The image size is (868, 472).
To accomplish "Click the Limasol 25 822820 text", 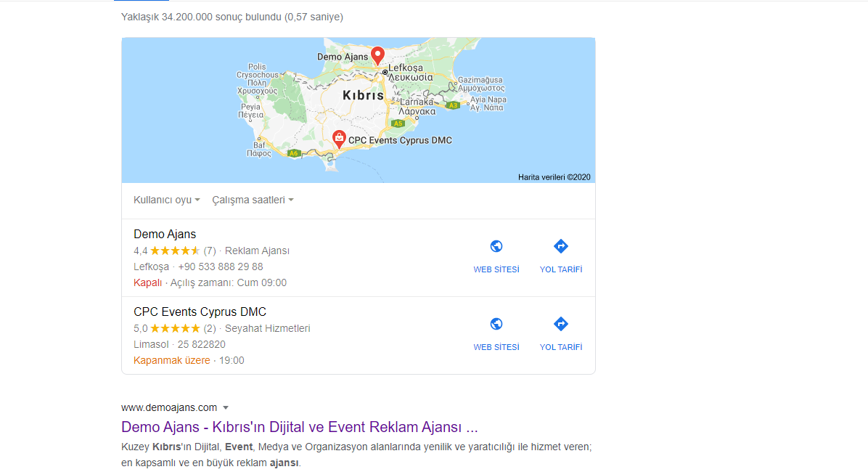I will point(179,345).
